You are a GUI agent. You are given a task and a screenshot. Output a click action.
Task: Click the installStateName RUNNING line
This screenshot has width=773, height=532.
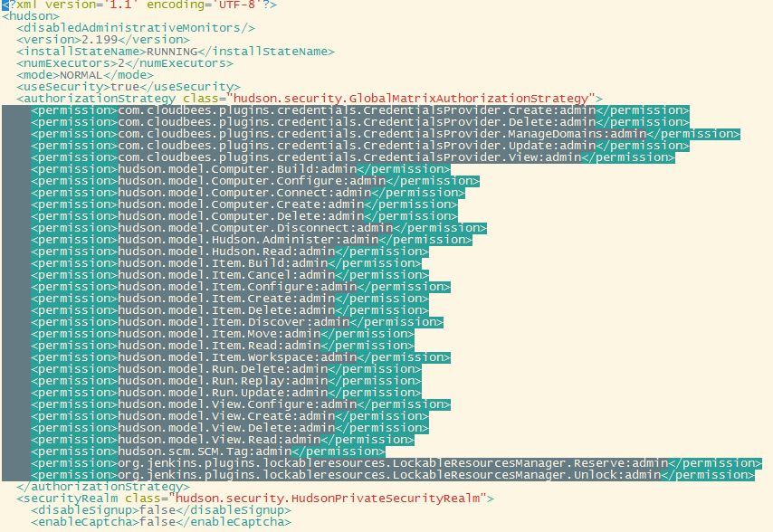tap(176, 52)
